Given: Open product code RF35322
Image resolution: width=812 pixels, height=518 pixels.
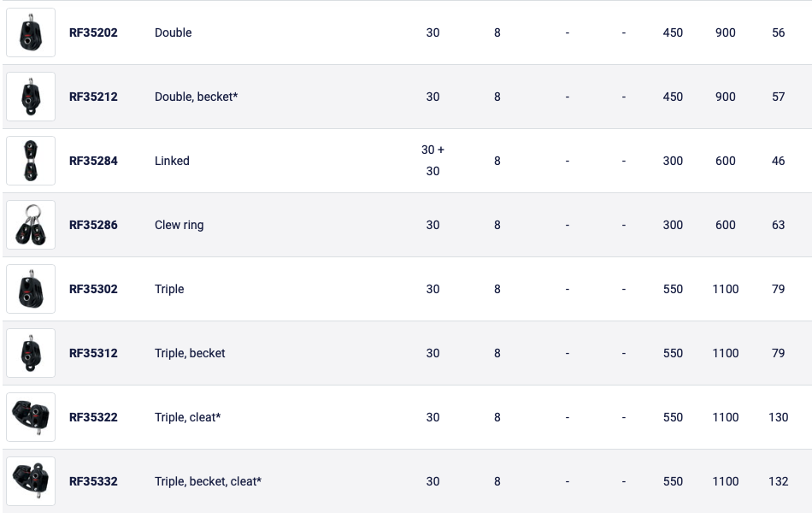Looking at the screenshot, I should [93, 417].
